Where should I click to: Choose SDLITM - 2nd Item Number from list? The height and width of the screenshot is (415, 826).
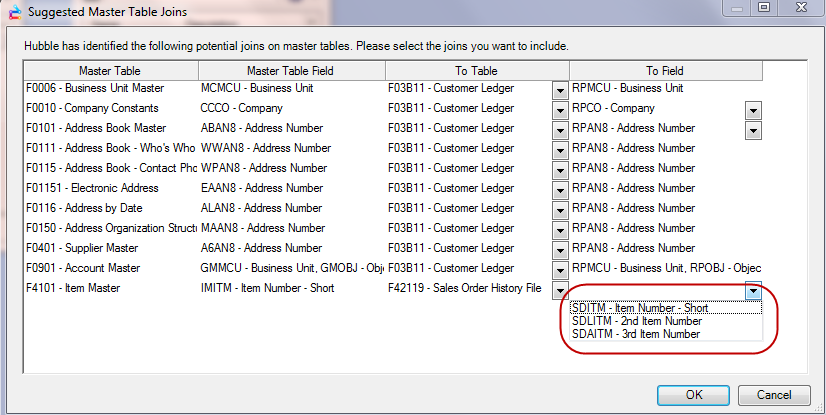coord(637,321)
